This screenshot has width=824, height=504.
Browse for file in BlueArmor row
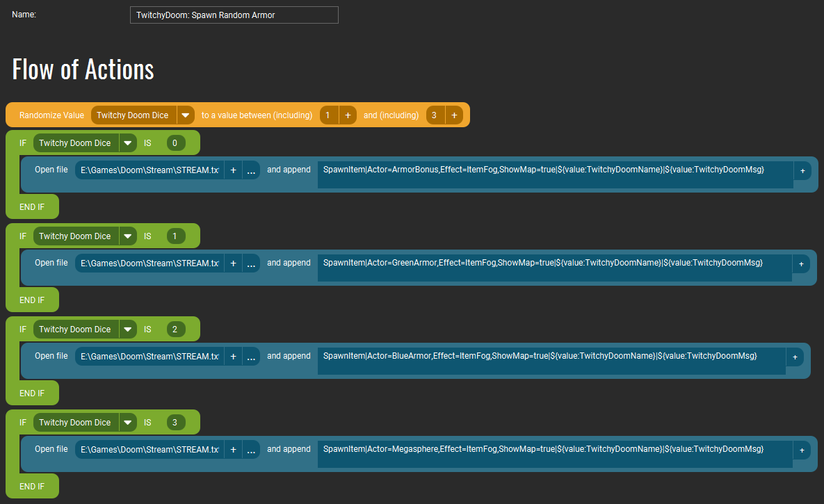[251, 356]
